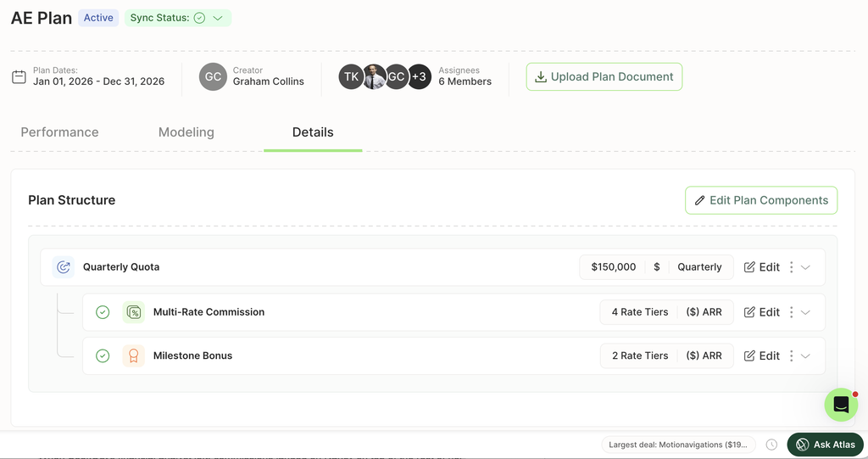Viewport: 868px width, 459px height.
Task: Click the Graham Collins creator name
Action: tap(269, 81)
